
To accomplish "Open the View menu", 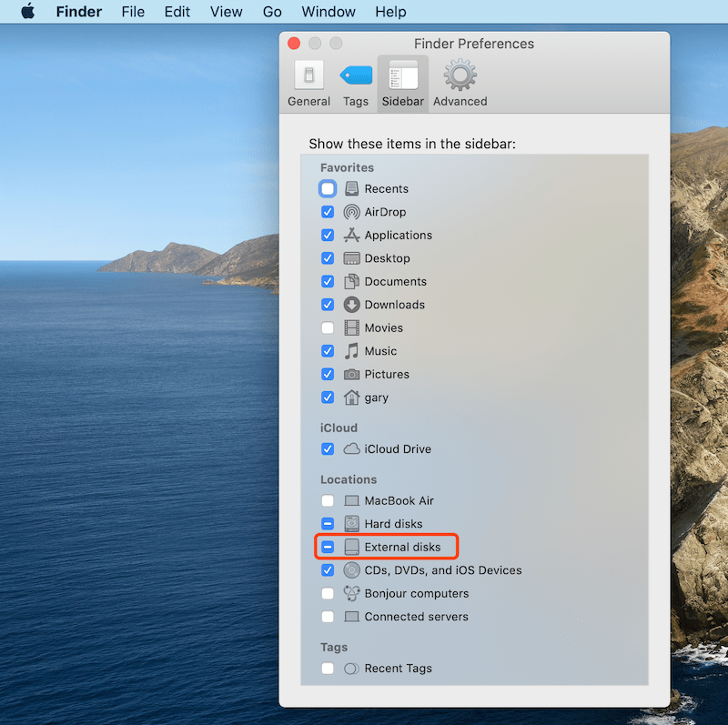I will tap(226, 12).
